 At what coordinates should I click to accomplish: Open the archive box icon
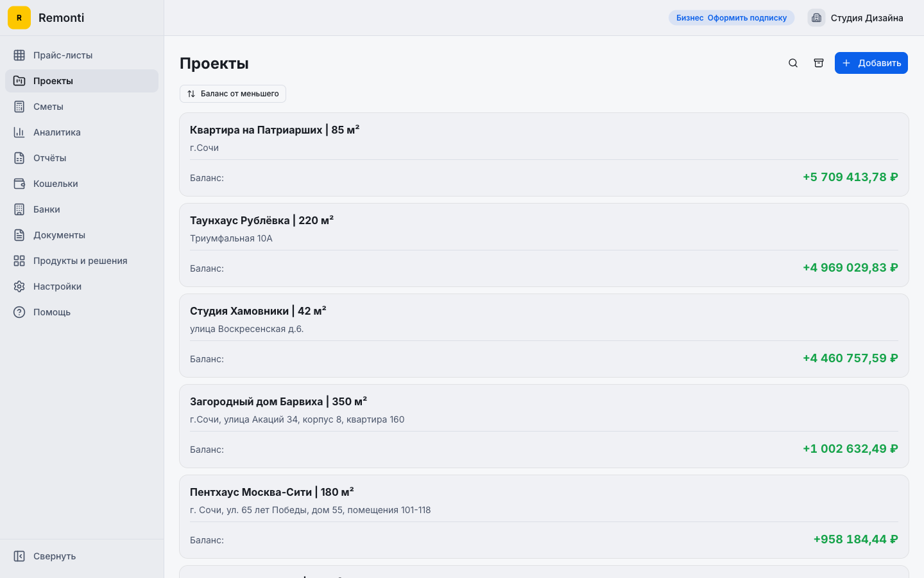point(819,63)
